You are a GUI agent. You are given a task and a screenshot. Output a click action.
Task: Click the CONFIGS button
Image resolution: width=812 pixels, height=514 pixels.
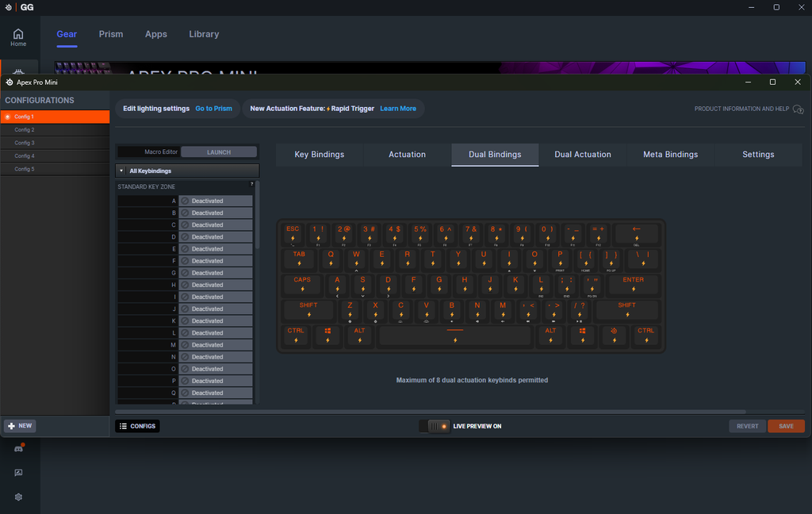(x=137, y=427)
